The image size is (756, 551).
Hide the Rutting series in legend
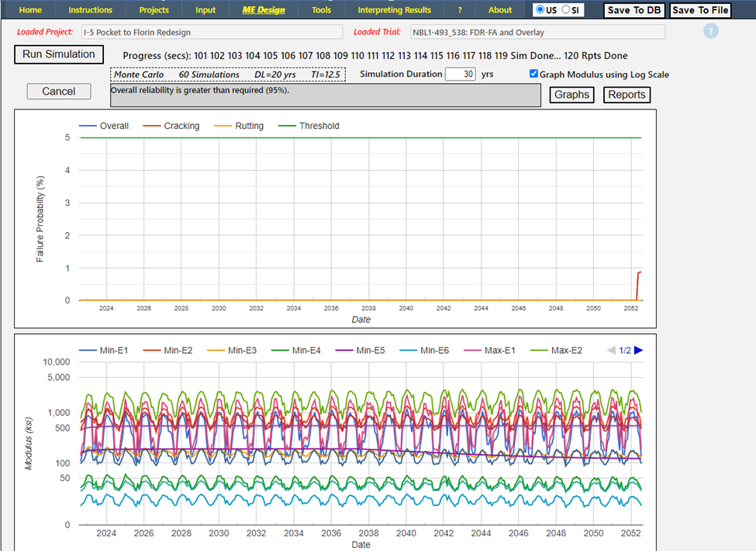(249, 126)
